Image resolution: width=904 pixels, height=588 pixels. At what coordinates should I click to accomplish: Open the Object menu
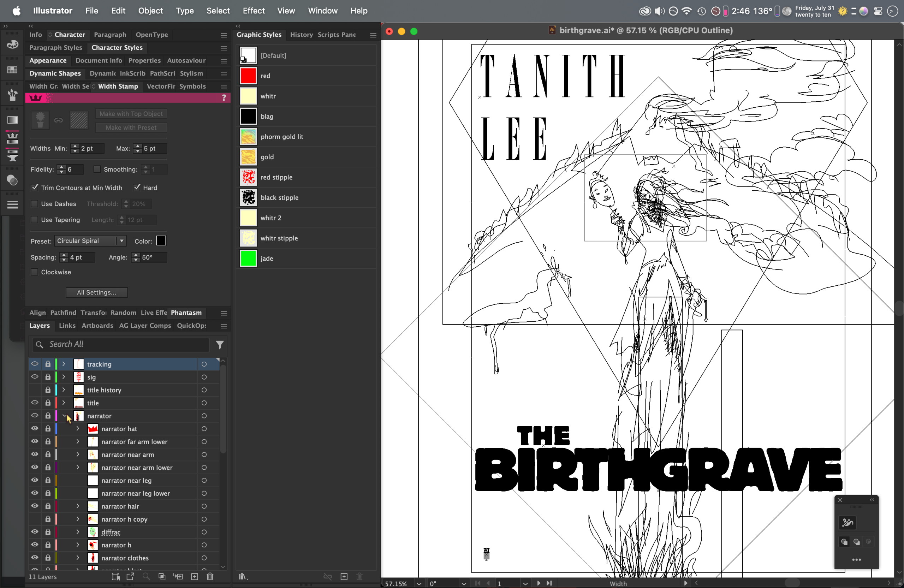click(150, 11)
